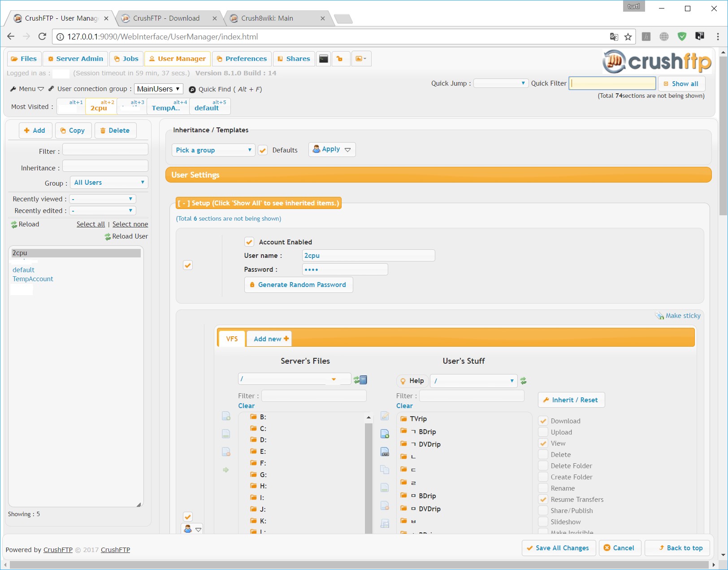The image size is (728, 570).
Task: Uncheck Resume Transfers permission
Action: [x=543, y=499]
